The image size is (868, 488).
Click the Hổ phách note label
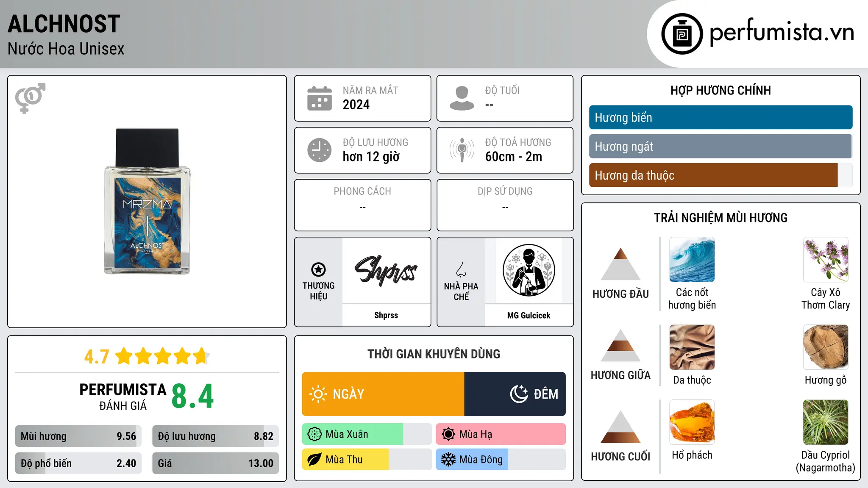[x=692, y=455]
